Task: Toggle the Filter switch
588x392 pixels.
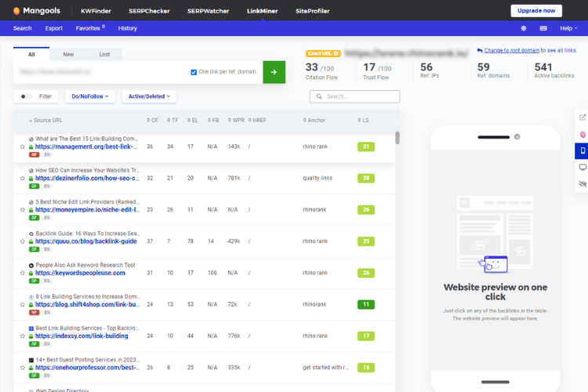Action: click(25, 96)
